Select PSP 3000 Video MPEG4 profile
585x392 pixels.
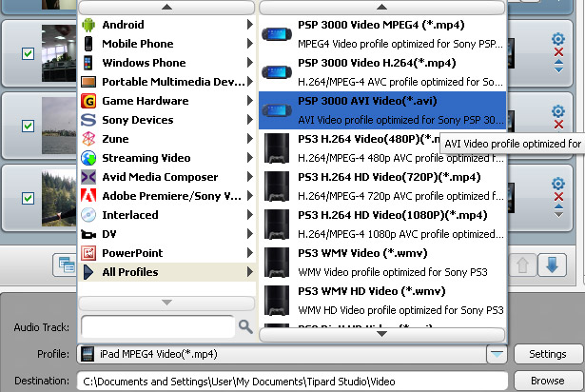click(x=382, y=34)
